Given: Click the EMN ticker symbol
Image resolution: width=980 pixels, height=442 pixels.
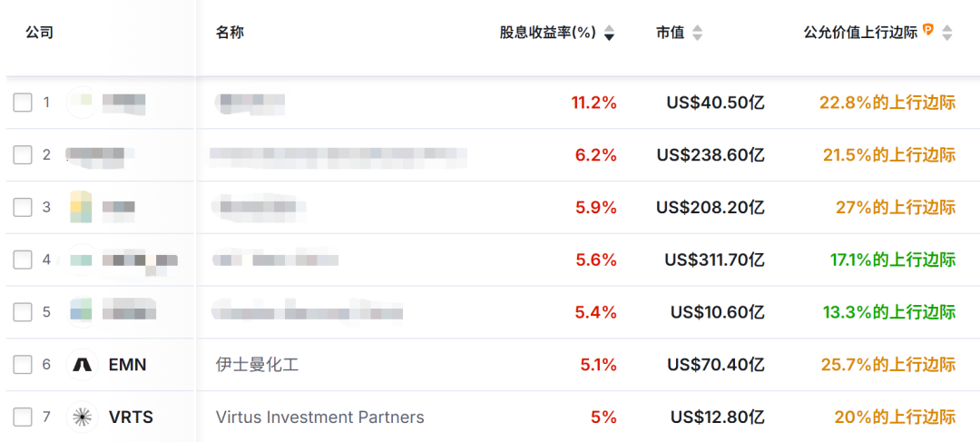Looking at the screenshot, I should 127,365.
